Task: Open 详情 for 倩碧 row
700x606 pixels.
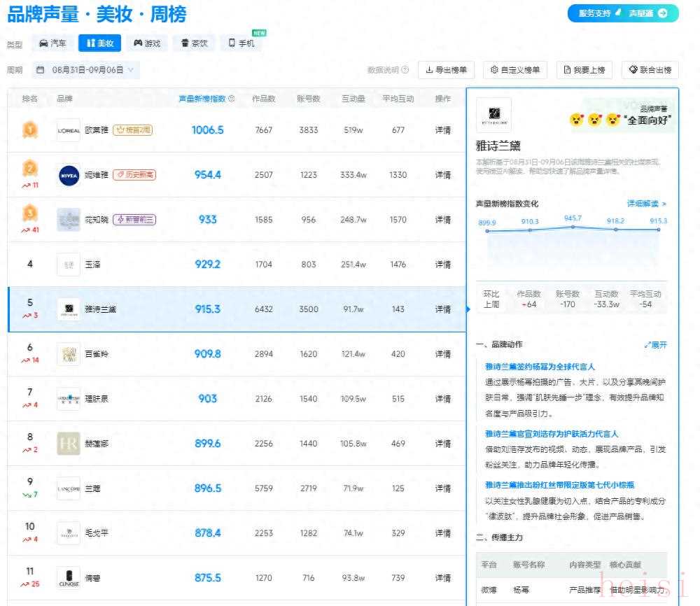Action: 442,578
